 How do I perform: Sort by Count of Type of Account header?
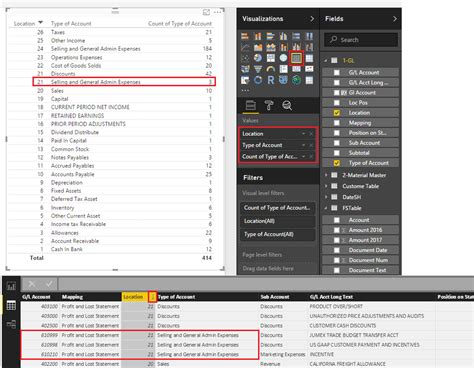tap(180, 24)
